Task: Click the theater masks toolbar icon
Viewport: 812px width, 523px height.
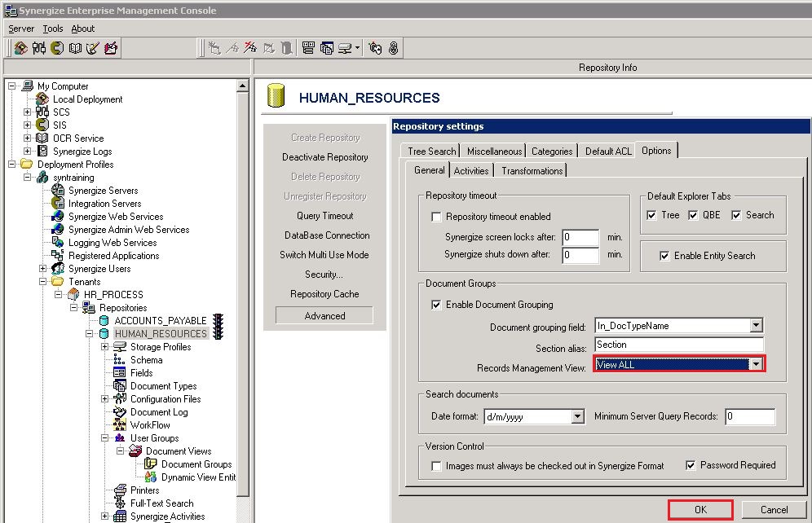Action: (375, 48)
